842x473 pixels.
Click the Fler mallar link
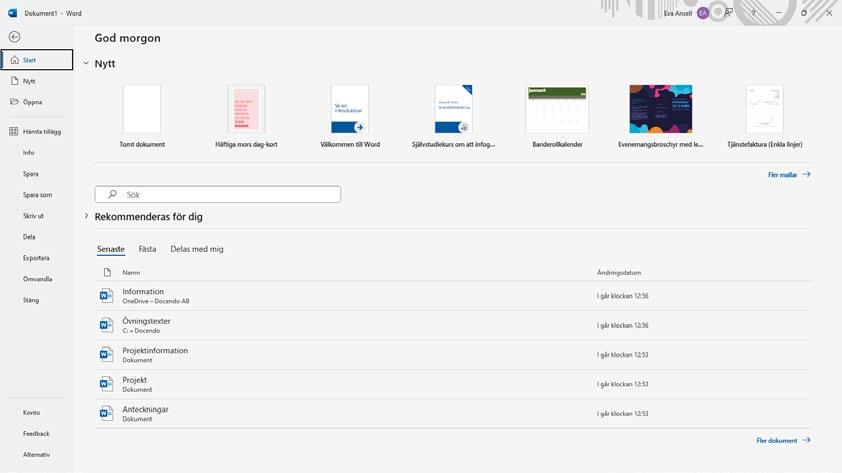pos(789,174)
